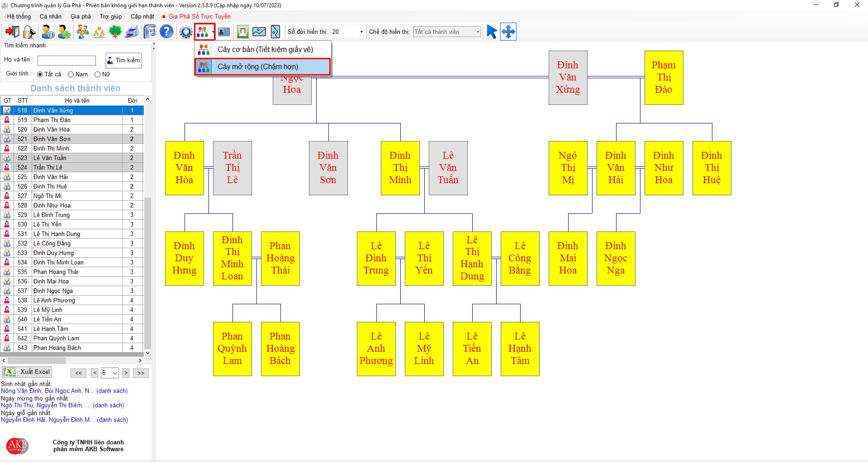This screenshot has width=868, height=462.
Task: Click the list scrollbar down arrow
Action: (x=147, y=353)
